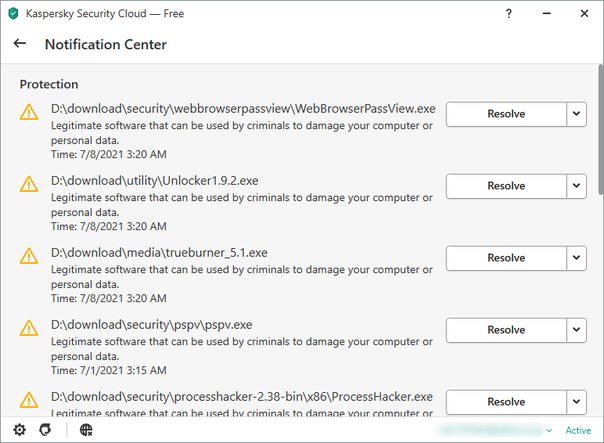
Task: Click the vertical scrollbar thumb
Action: pos(601,129)
